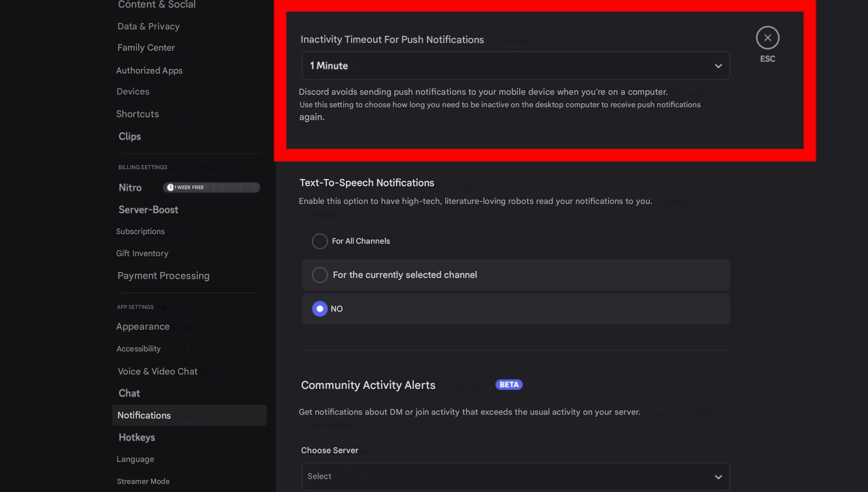Viewport: 868px width, 492px height.
Task: Open Data & Privacy settings
Action: click(x=148, y=27)
